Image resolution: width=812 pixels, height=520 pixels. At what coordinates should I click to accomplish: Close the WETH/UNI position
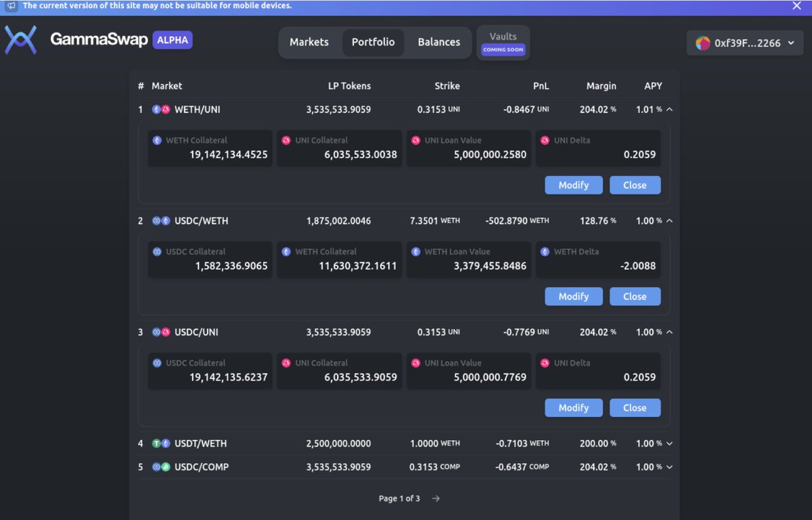coord(635,185)
